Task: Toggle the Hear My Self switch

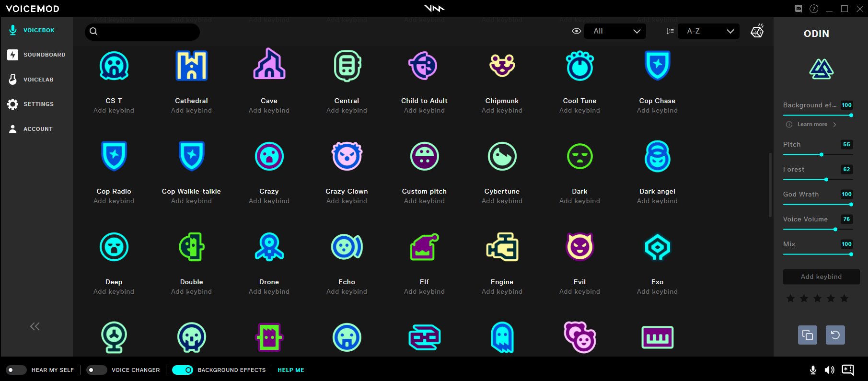Action: [16, 370]
